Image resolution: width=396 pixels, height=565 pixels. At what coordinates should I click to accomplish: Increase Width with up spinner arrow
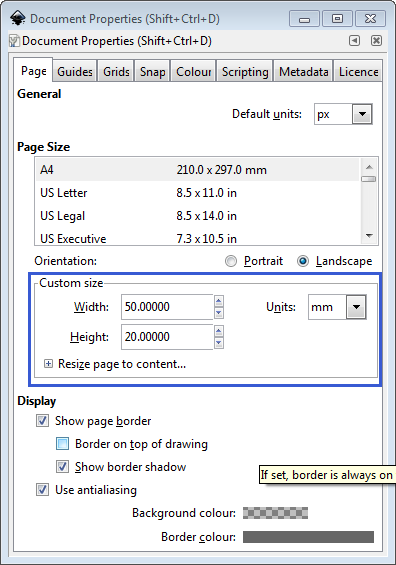point(219,301)
